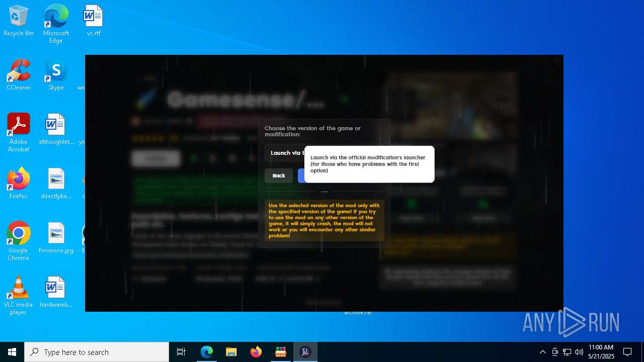Click the archive.rar file label
The width and height of the screenshot is (644, 362).
pyautogui.click(x=358, y=313)
